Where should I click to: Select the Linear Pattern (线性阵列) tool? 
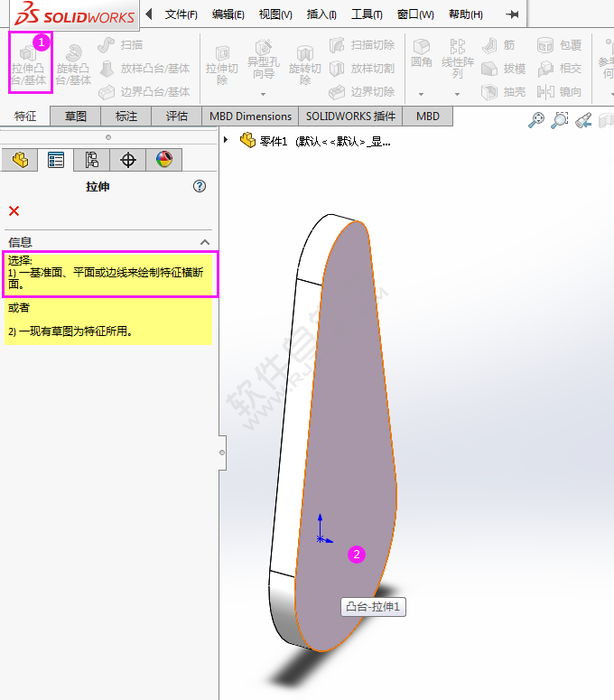pos(458,59)
